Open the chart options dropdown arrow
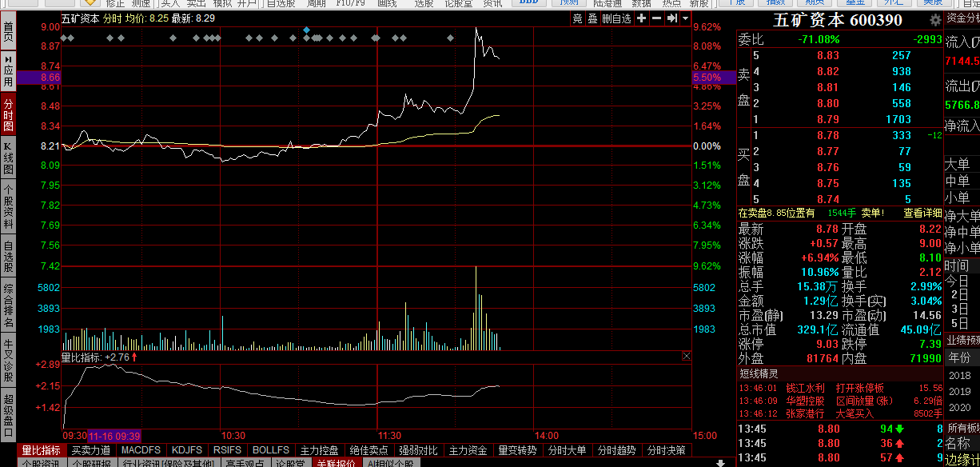 [x=685, y=18]
